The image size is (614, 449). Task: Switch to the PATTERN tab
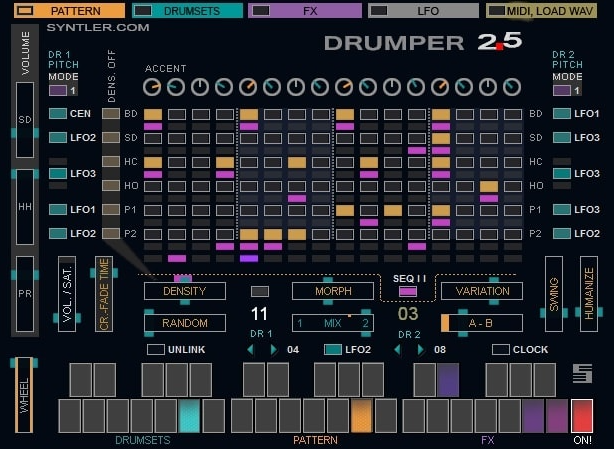[x=69, y=11]
